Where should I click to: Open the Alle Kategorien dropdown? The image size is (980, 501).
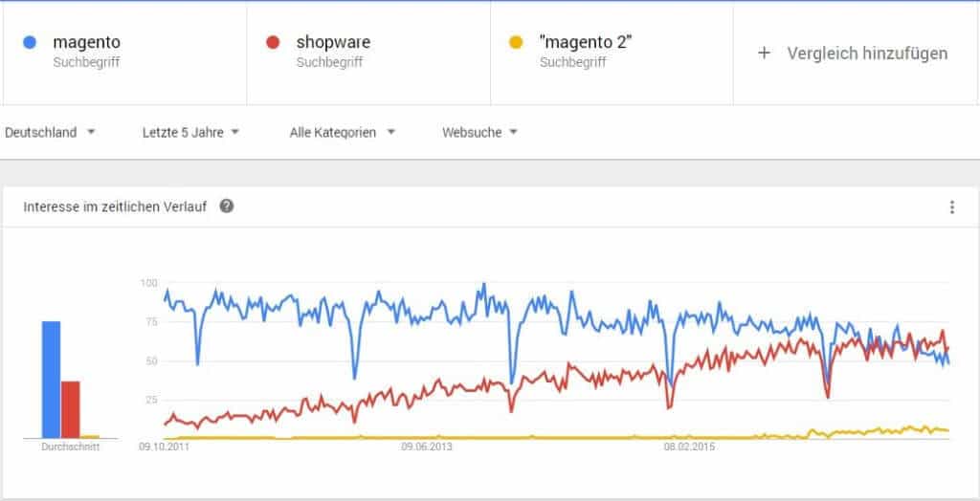[342, 133]
